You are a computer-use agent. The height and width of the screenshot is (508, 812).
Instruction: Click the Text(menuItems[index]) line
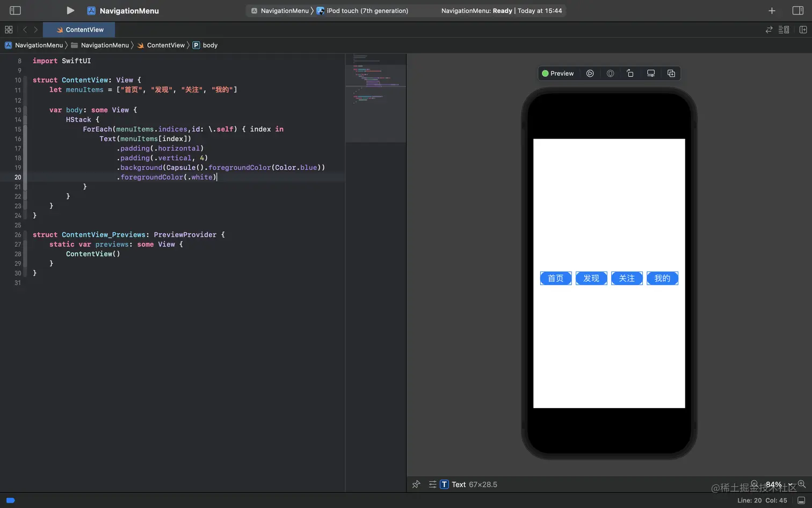pos(145,139)
